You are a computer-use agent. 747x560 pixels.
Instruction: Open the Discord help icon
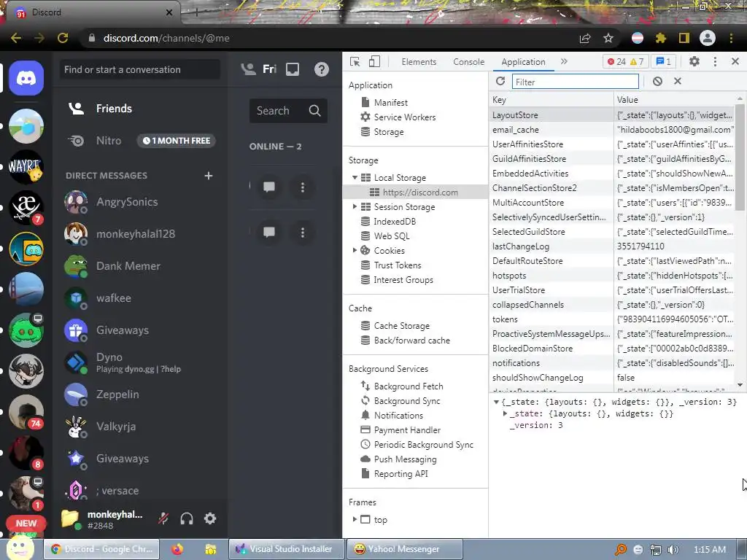322,69
